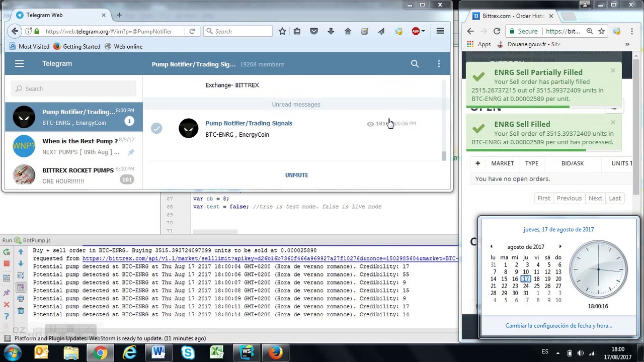644x362 pixels.
Task: Open Skype from Windows taskbar
Action: (188, 352)
